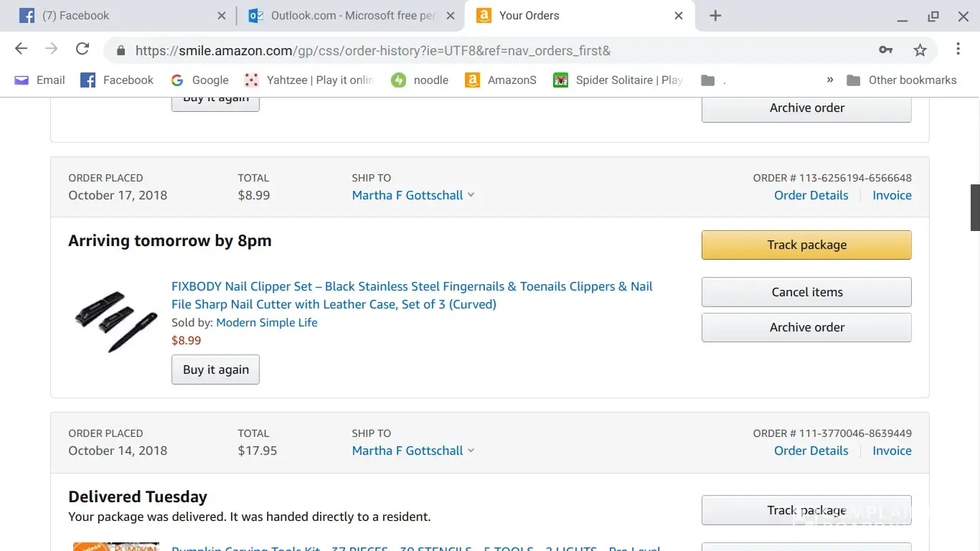
Task: Open Invoice for October 17 order
Action: click(892, 195)
